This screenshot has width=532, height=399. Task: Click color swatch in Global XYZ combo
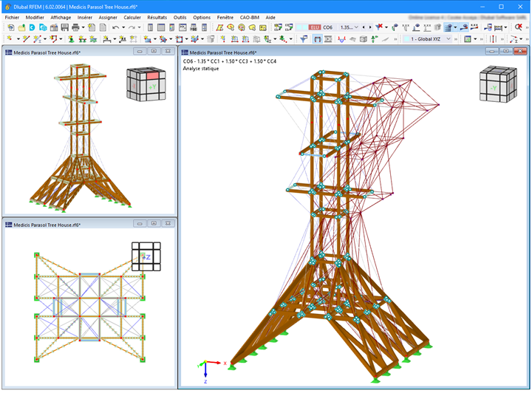(407, 39)
